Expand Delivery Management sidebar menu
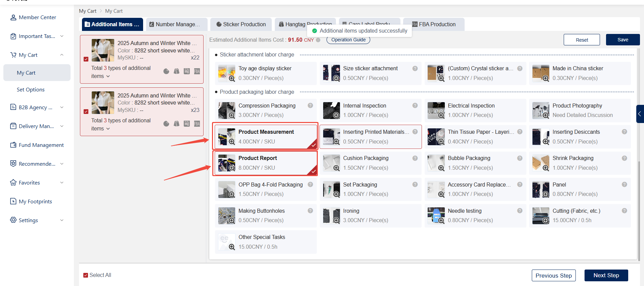Image resolution: width=644 pixels, height=286 pixels. pyautogui.click(x=62, y=126)
